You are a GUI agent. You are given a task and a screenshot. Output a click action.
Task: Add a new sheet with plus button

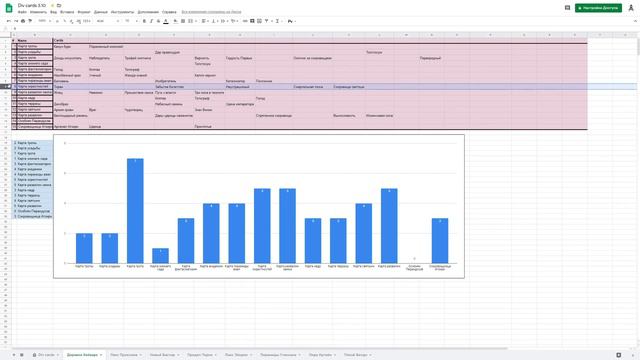coord(14,355)
